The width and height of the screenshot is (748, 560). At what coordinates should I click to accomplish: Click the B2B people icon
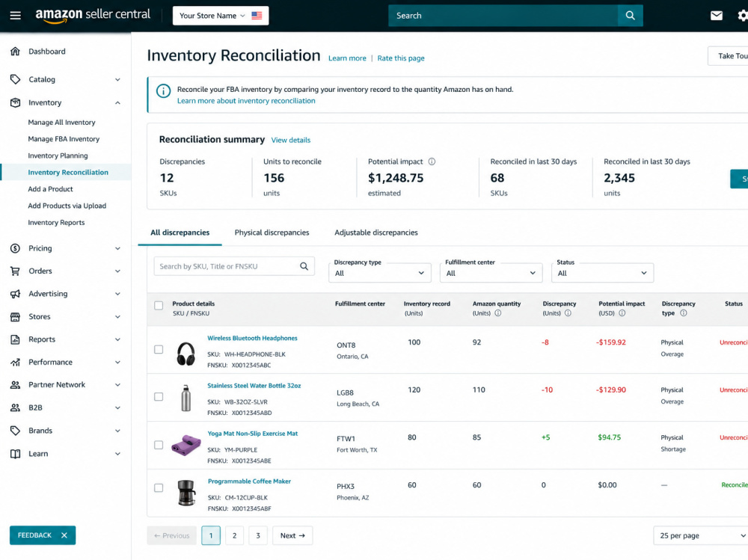(15, 407)
